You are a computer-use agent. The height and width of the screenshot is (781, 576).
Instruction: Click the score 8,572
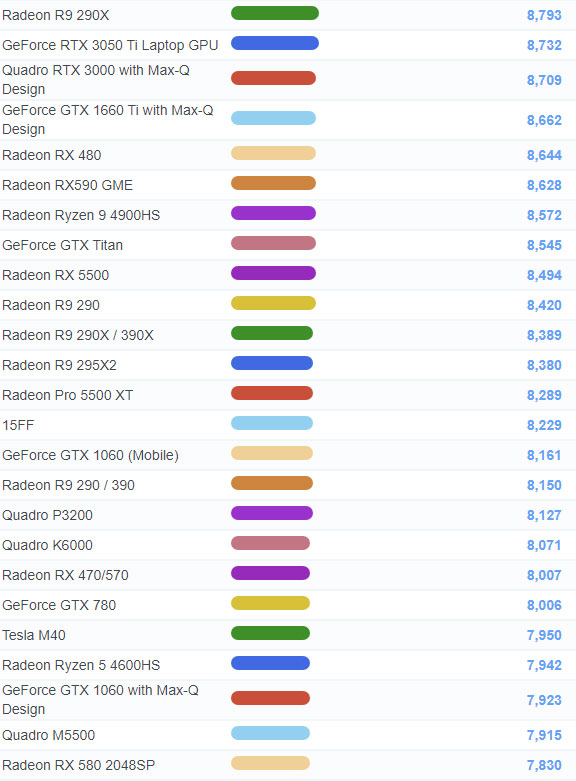pyautogui.click(x=544, y=215)
